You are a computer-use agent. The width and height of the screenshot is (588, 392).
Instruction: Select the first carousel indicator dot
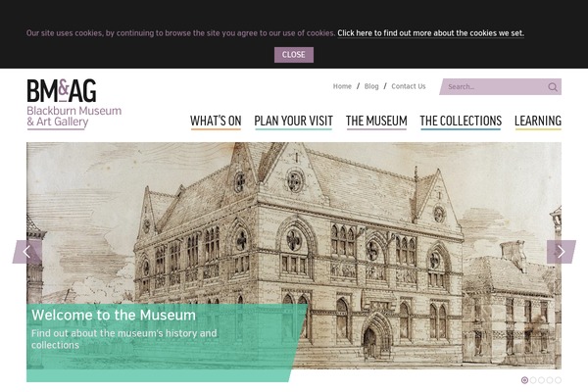coord(524,380)
